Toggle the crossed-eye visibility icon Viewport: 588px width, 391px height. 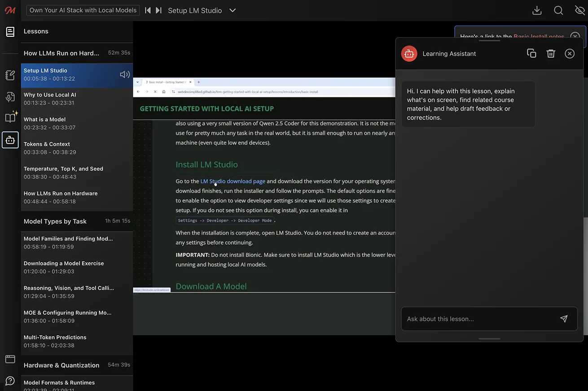click(x=580, y=10)
